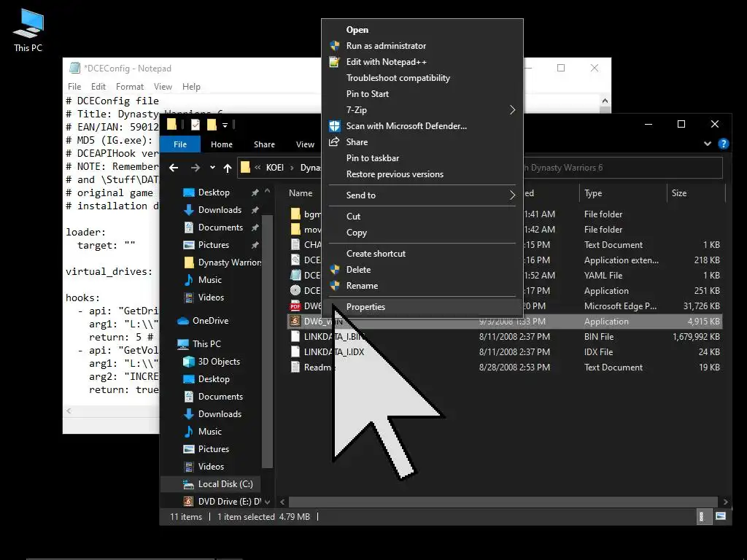
Task: Open This PC desktop icon
Action: (28, 31)
